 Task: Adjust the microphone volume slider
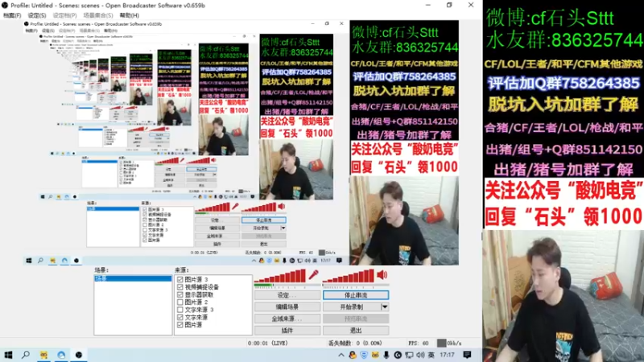point(280,276)
